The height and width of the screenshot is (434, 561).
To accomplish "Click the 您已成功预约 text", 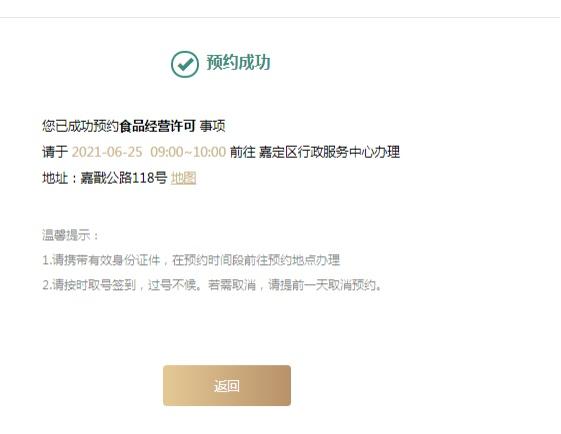I will coord(81,126).
